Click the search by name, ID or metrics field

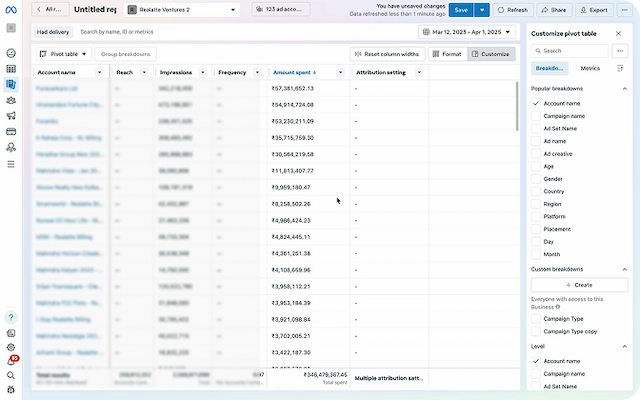(240, 32)
